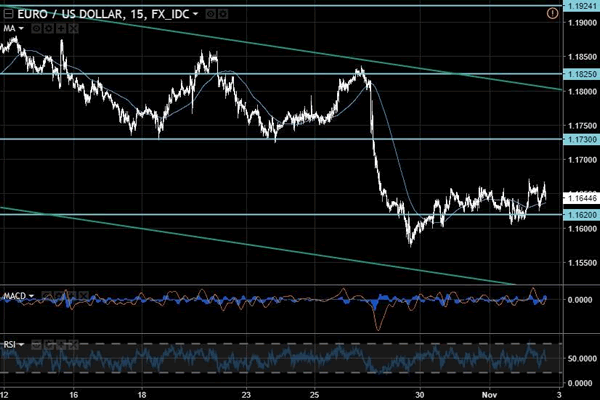Open the MACD indicator settings icon
600x400 pixels.
point(59,296)
